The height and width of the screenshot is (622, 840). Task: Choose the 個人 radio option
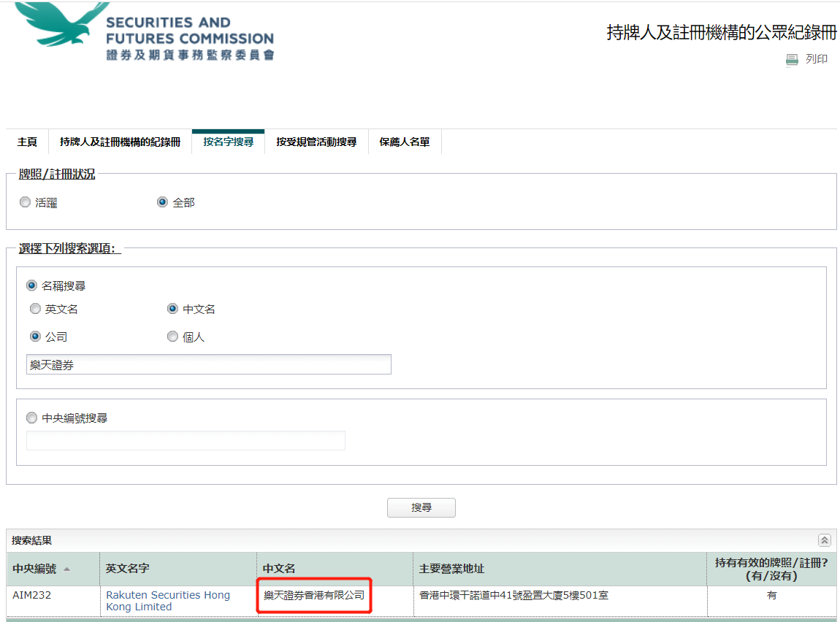point(172,337)
